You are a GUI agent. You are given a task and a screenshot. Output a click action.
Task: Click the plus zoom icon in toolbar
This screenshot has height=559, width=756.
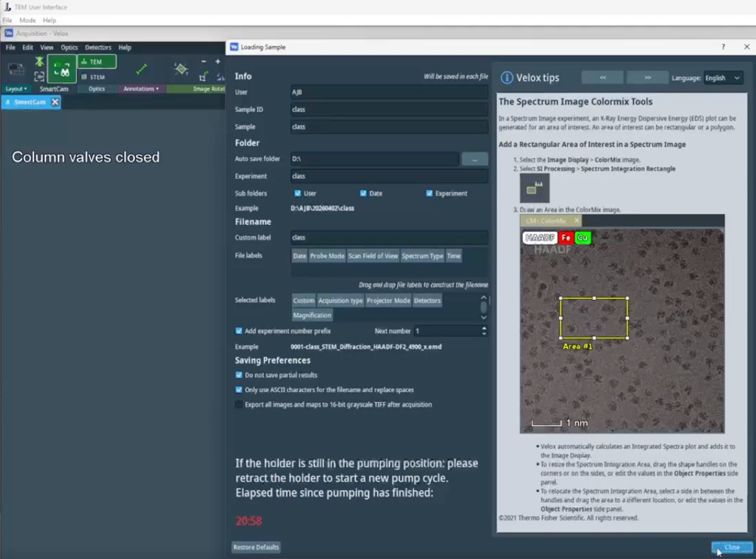pos(218,62)
